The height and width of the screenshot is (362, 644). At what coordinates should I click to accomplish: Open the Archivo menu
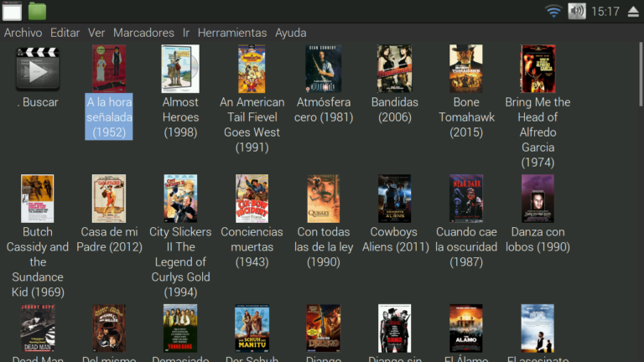(x=23, y=33)
